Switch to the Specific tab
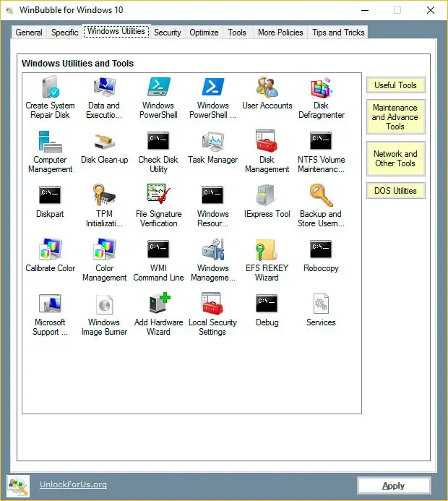The width and height of the screenshot is (448, 501). (x=64, y=33)
